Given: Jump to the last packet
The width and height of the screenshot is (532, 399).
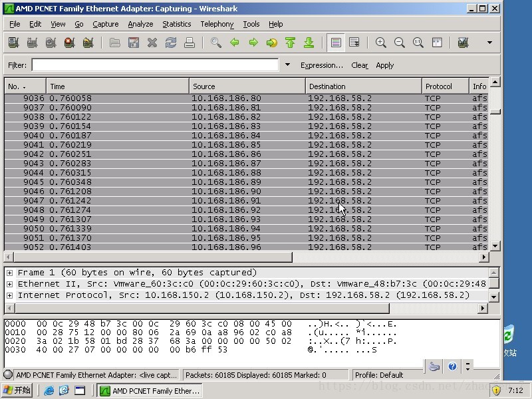Looking at the screenshot, I should click(x=309, y=43).
